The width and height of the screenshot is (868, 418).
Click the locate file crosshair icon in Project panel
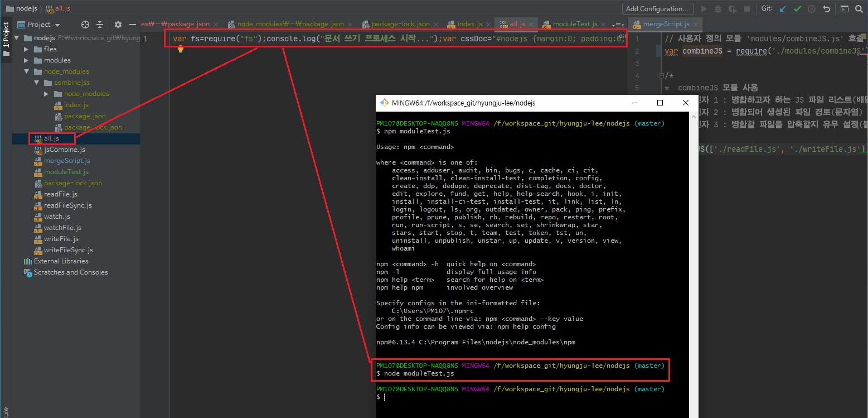click(85, 25)
